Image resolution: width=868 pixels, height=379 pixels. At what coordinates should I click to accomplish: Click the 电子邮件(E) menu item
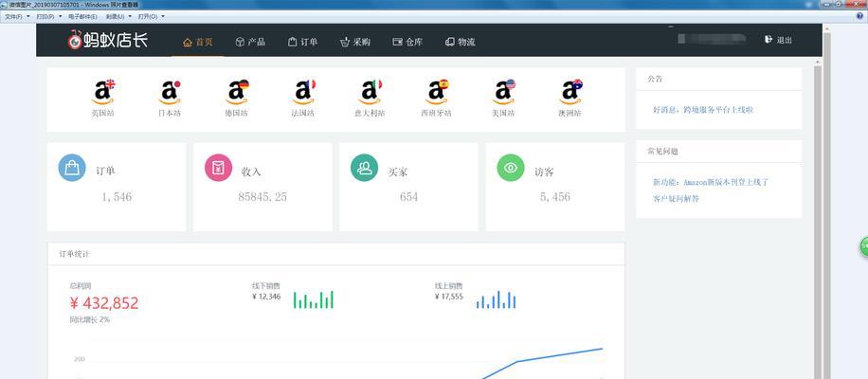(83, 17)
